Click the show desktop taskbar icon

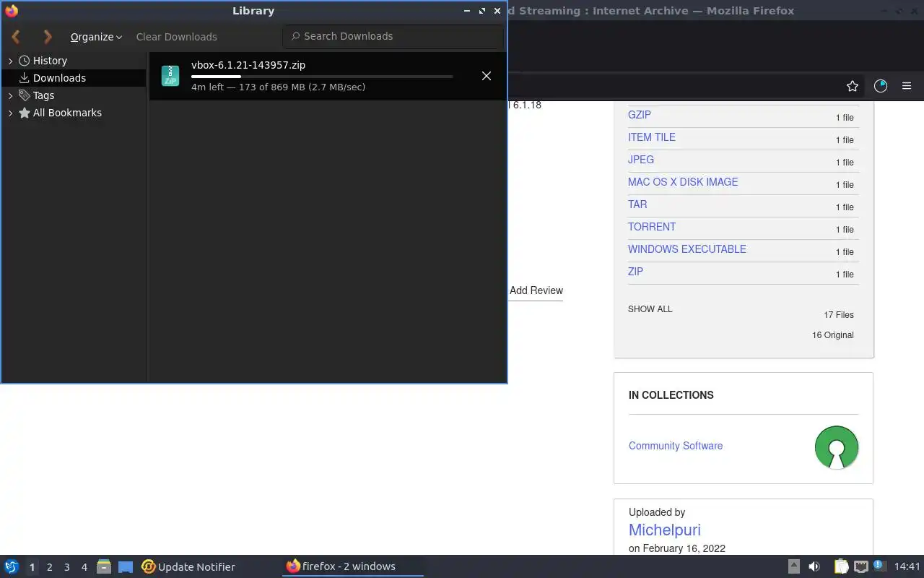[x=126, y=567]
